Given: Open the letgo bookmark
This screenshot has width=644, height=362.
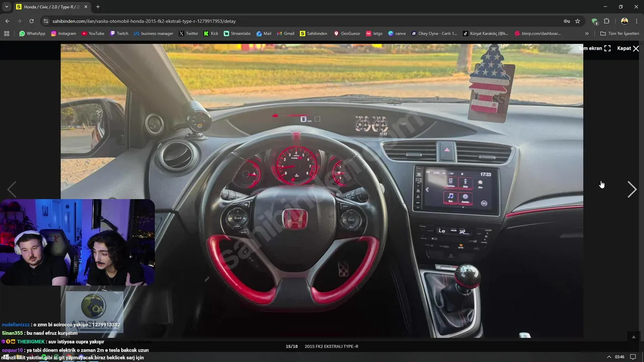Looking at the screenshot, I should [x=374, y=34].
